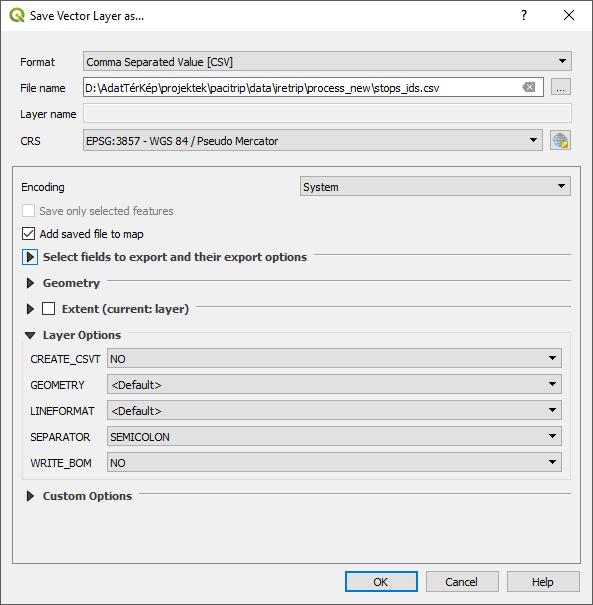Expand the Geometry section

(30, 283)
